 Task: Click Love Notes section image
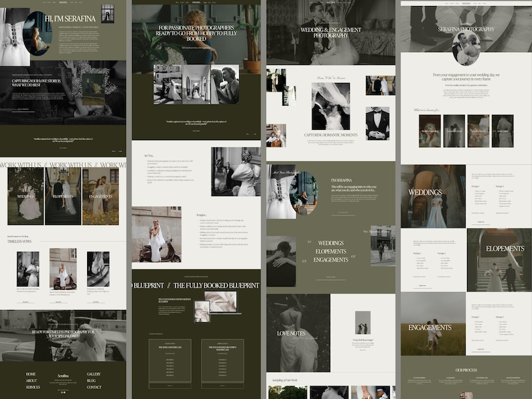pyautogui.click(x=298, y=333)
